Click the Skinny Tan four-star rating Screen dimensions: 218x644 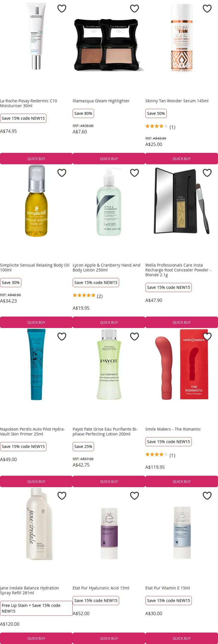(160, 127)
